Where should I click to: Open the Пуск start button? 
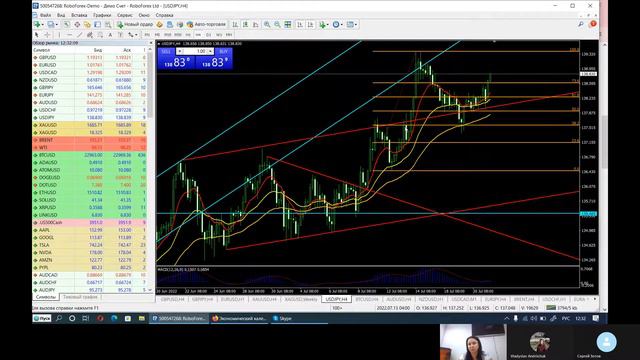coord(42,318)
